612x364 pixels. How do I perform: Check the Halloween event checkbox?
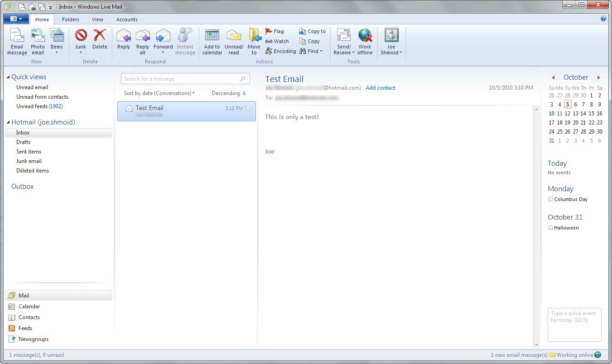pyautogui.click(x=550, y=228)
